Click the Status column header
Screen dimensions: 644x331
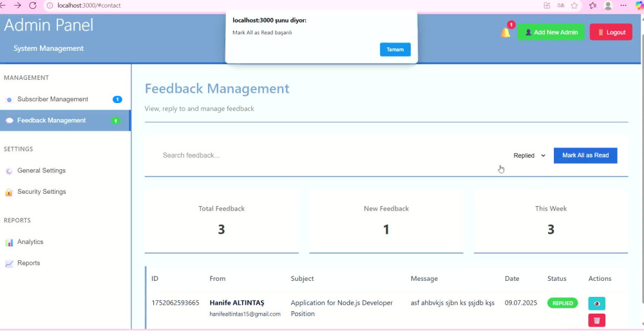click(x=557, y=278)
